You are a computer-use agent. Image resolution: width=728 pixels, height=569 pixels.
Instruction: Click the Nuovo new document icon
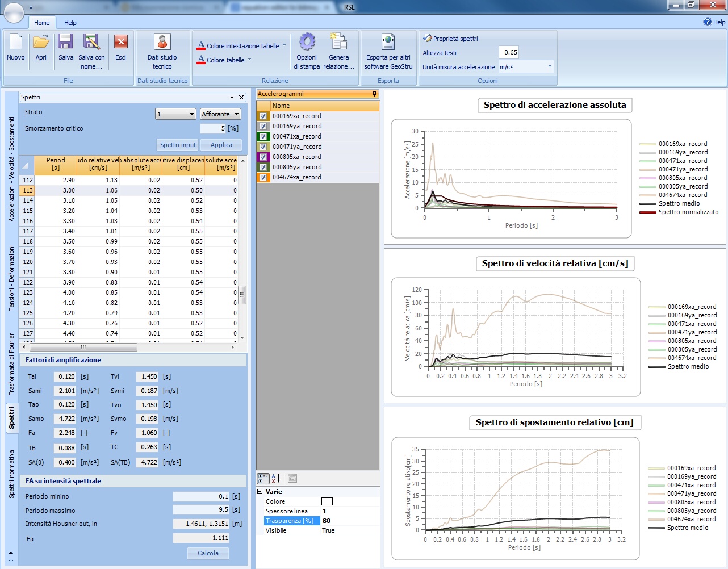click(x=16, y=42)
